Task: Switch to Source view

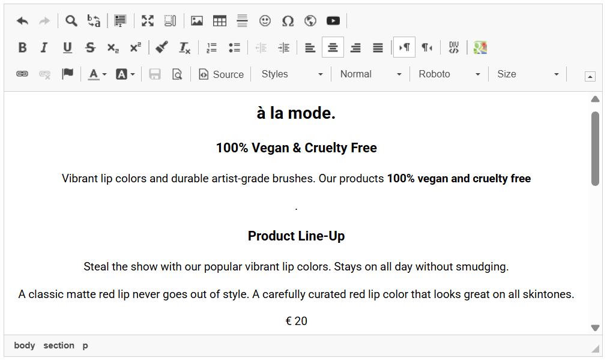Action: pos(222,74)
